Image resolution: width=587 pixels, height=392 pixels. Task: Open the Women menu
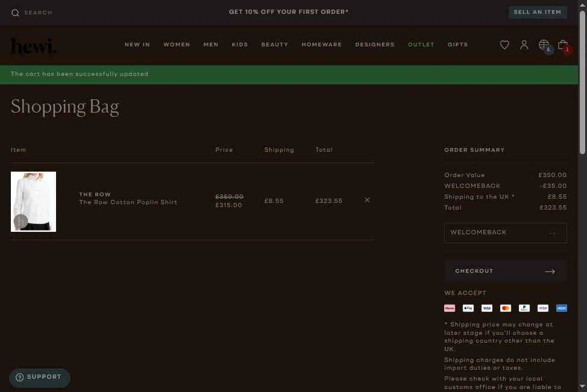[177, 45]
